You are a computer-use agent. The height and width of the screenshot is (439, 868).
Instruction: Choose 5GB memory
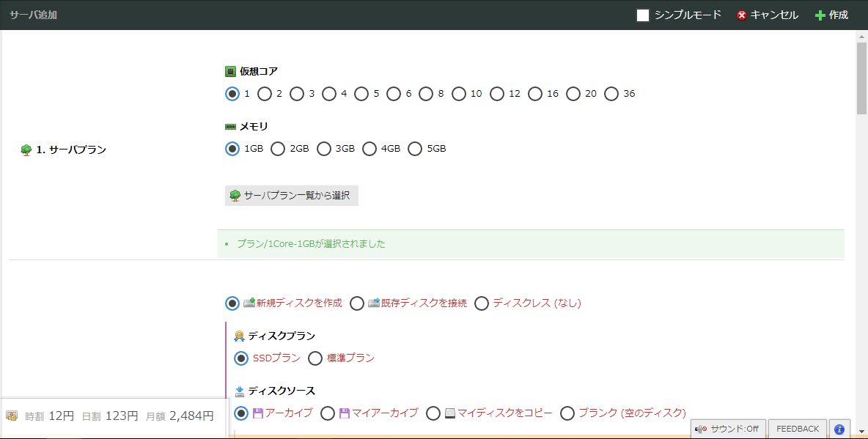click(x=415, y=149)
